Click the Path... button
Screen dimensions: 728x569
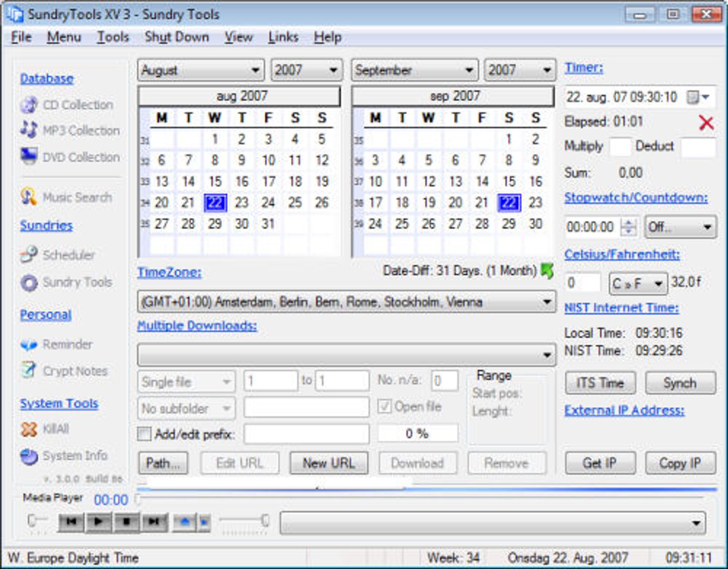pyautogui.click(x=163, y=463)
